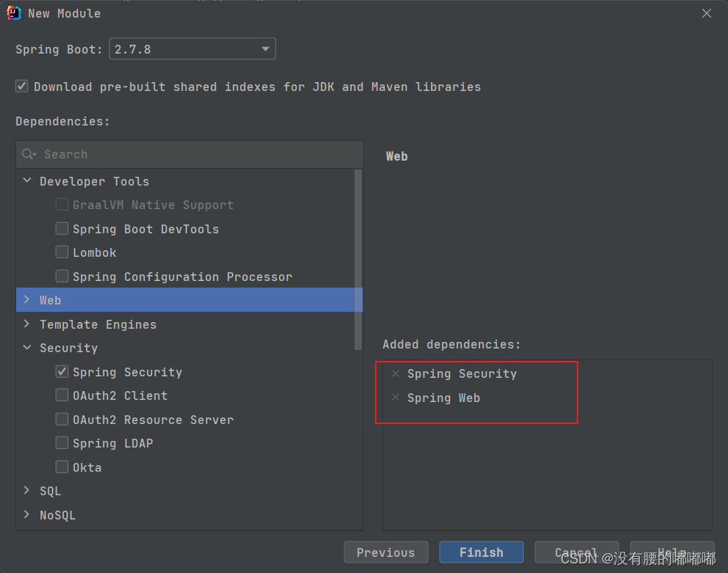Enable the Lombok dependency checkbox

click(x=62, y=252)
